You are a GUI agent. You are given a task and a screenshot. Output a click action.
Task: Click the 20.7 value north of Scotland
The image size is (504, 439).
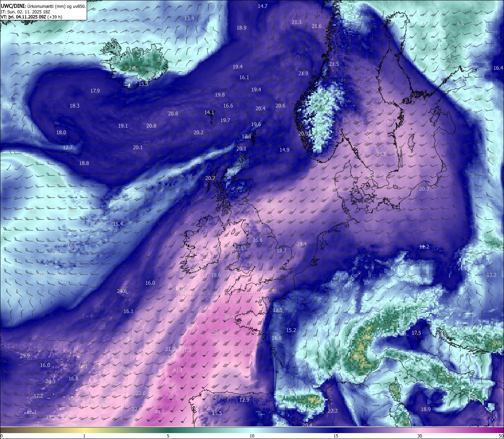pos(210,178)
